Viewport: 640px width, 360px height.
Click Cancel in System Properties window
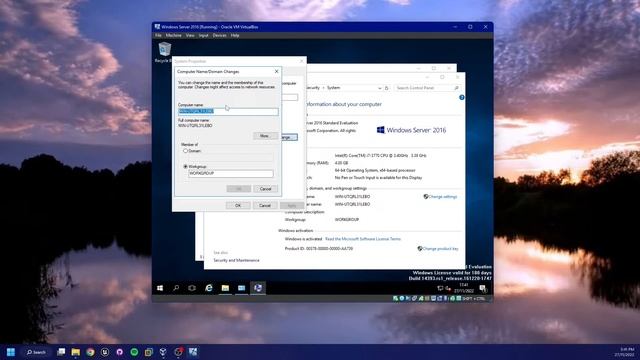pyautogui.click(x=265, y=205)
